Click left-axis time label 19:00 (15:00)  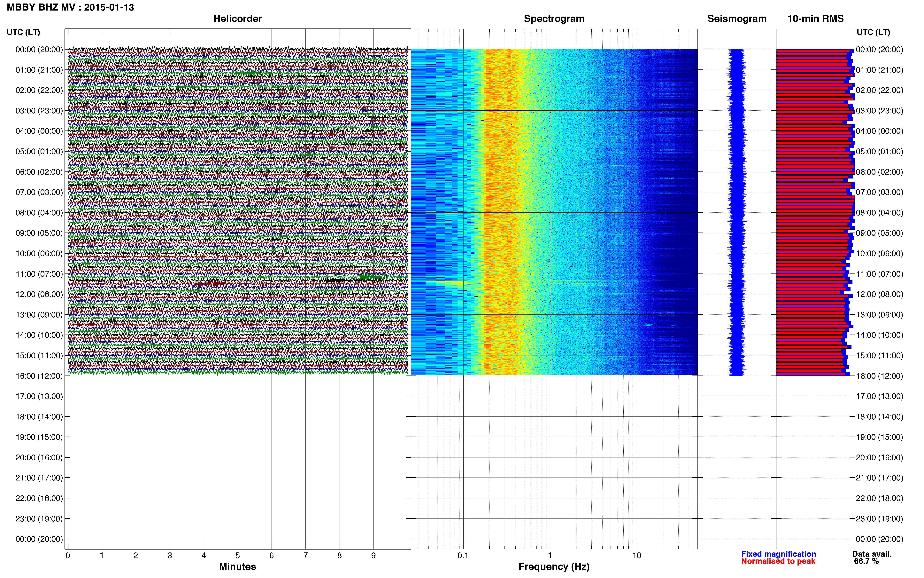[39, 437]
